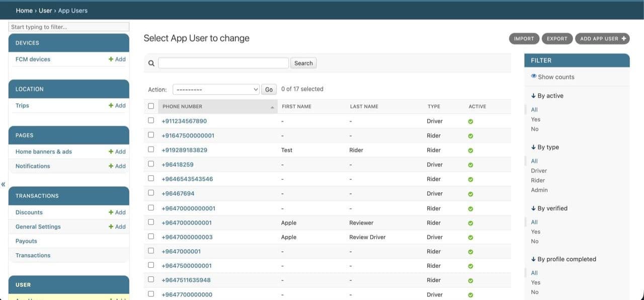This screenshot has width=644, height=300.
Task: Filter verified users No
Action: (x=535, y=241)
